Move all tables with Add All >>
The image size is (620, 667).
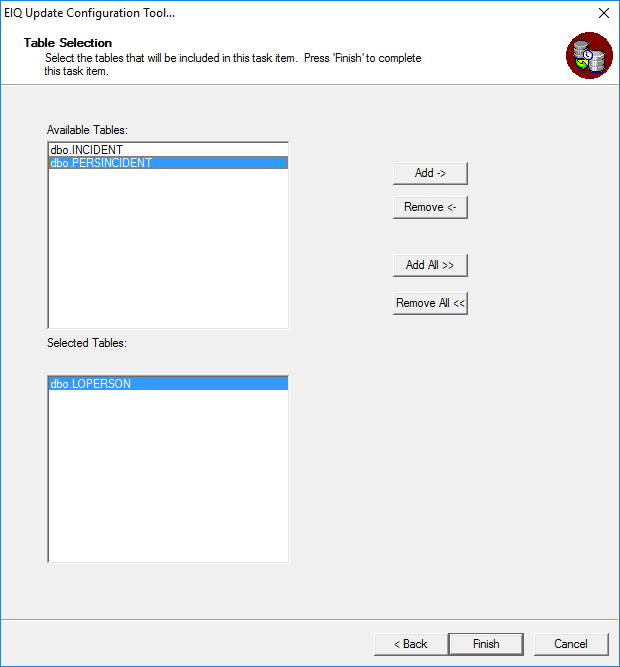click(430, 265)
